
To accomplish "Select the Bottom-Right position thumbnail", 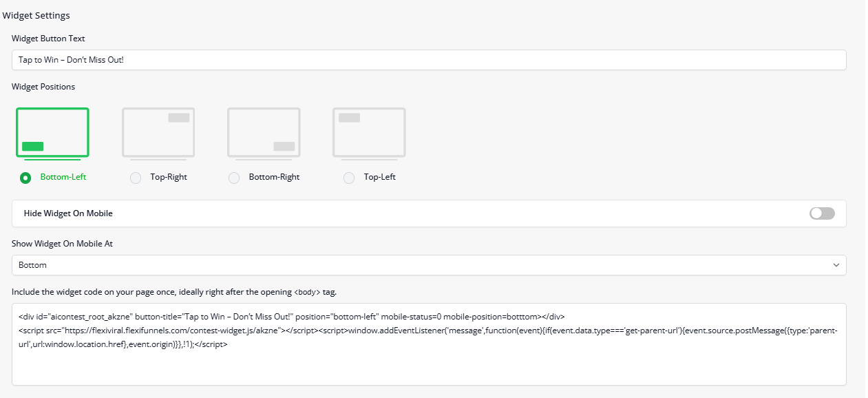I will pyautogui.click(x=264, y=133).
